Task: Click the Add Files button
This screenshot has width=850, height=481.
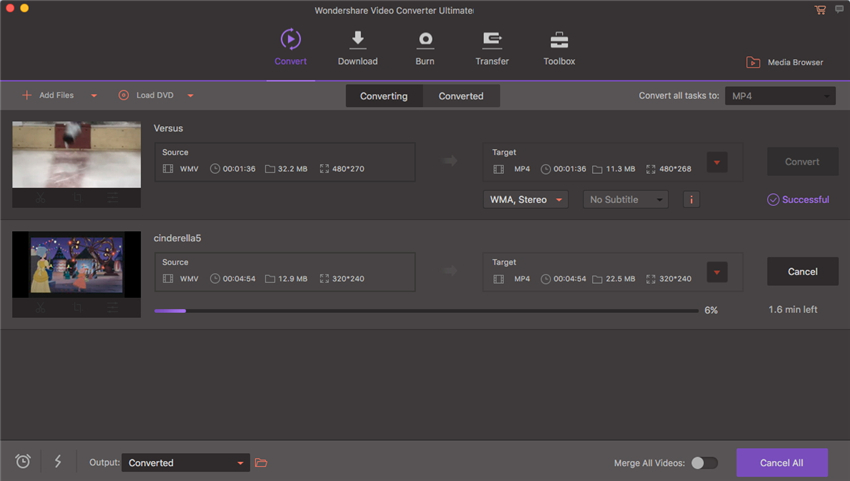Action: point(48,95)
